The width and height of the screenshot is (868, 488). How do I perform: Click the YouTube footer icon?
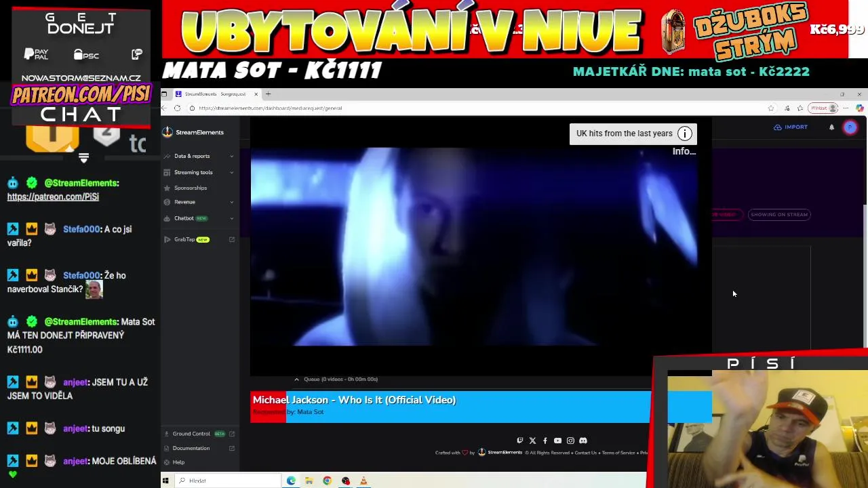pyautogui.click(x=557, y=441)
